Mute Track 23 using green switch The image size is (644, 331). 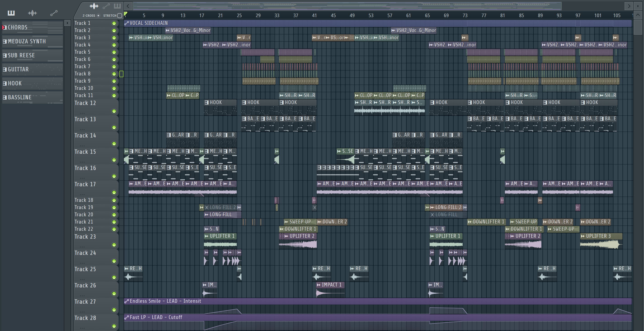coord(114,245)
